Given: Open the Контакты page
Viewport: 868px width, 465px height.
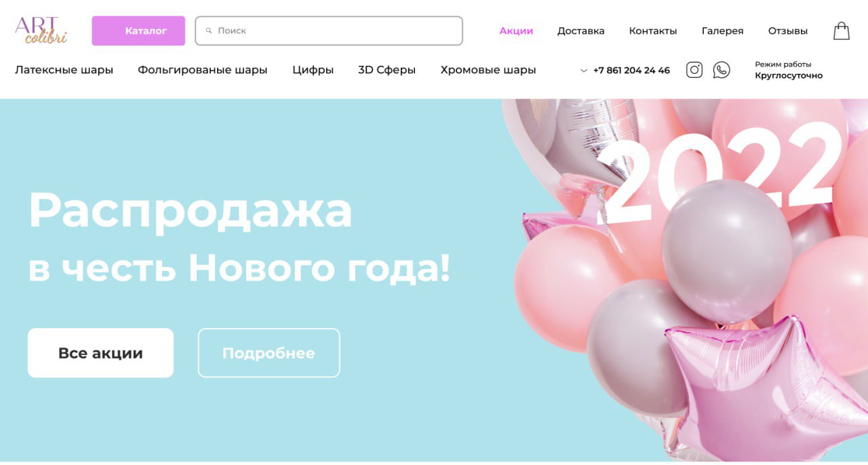Looking at the screenshot, I should coord(653,31).
